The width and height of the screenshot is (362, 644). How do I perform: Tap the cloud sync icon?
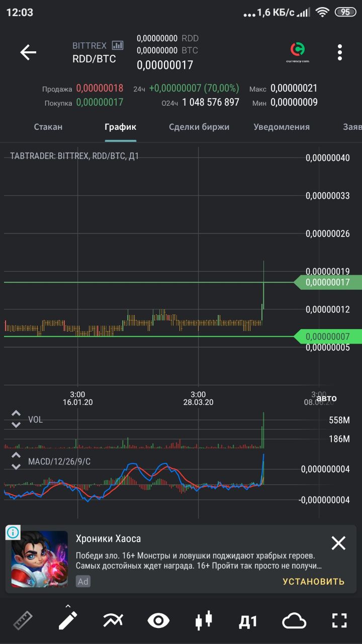coord(294,621)
